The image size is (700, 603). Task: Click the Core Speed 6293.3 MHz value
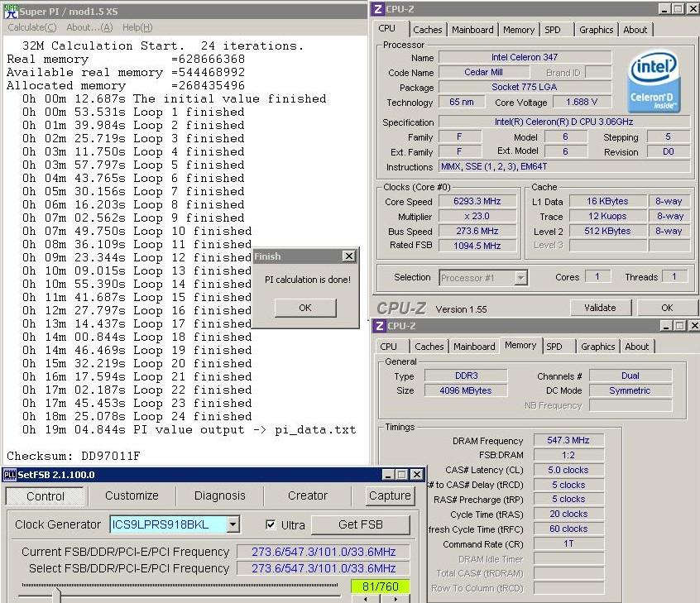477,201
